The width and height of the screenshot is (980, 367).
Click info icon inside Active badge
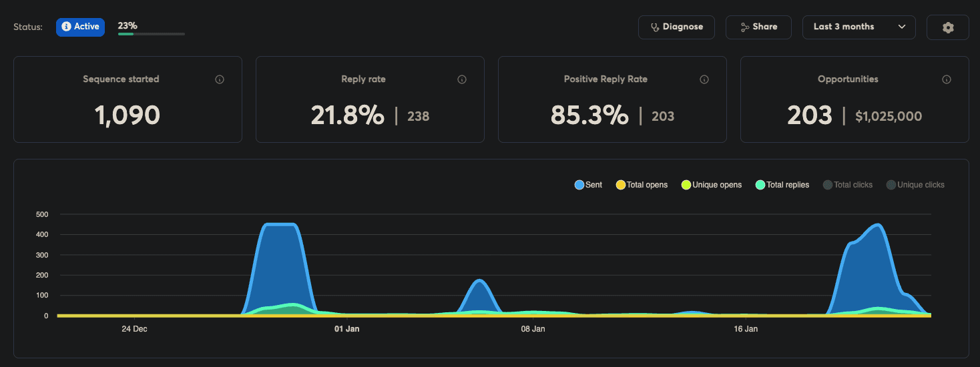pyautogui.click(x=66, y=27)
